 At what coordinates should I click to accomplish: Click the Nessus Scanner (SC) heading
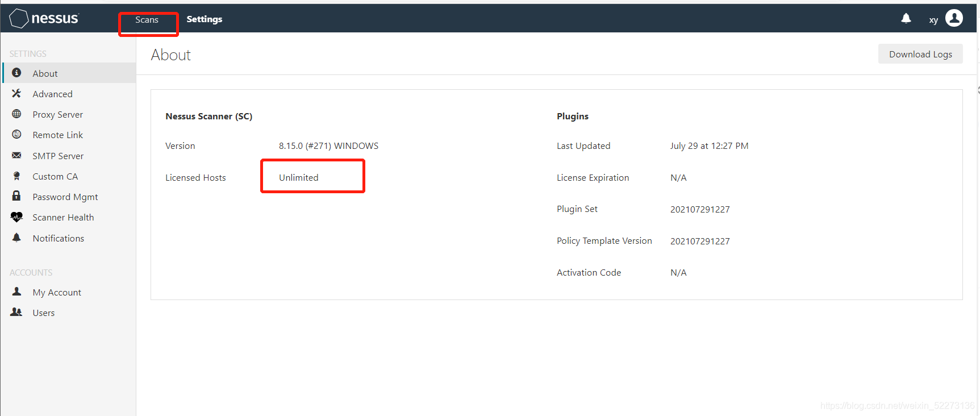coord(208,116)
